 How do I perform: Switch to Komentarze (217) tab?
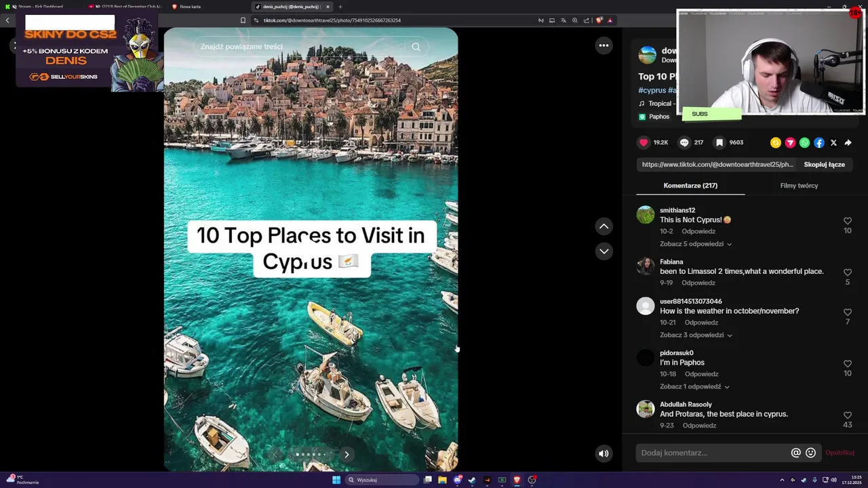690,186
